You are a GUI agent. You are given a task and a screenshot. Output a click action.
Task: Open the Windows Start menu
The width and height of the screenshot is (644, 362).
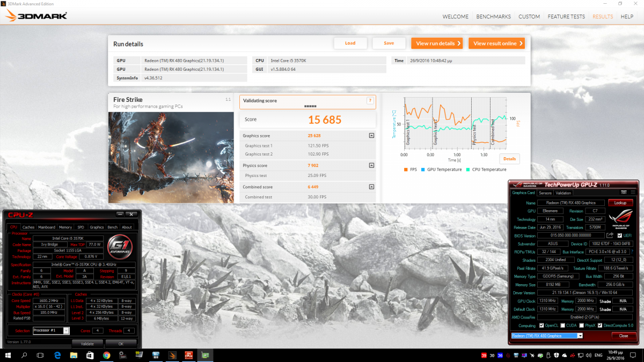click(8, 355)
